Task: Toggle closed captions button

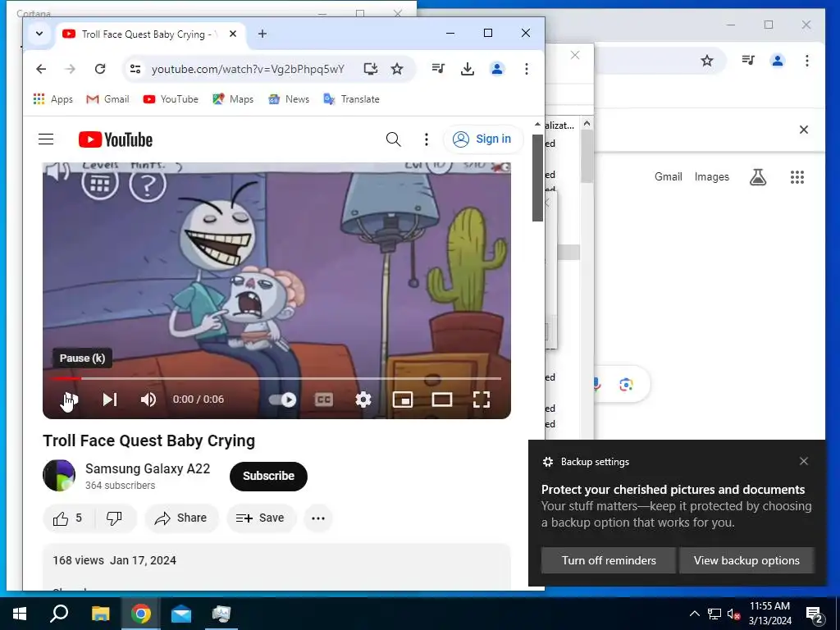Action: click(323, 399)
